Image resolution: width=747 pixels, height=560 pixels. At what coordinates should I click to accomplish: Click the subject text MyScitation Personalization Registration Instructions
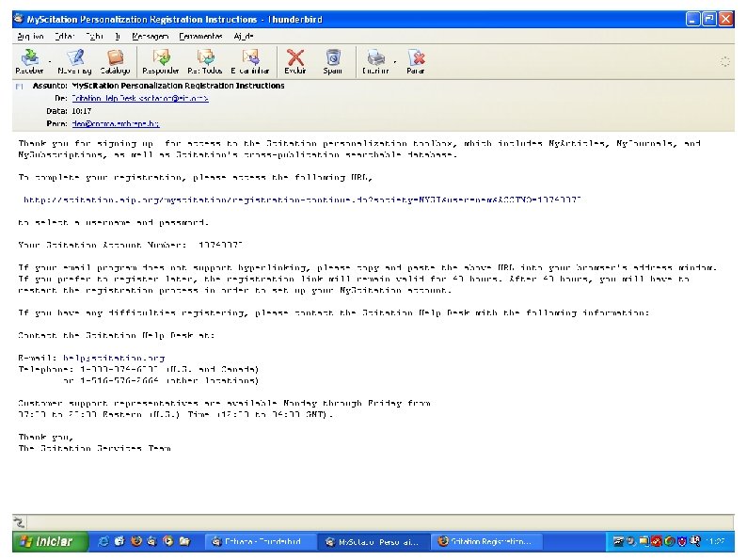(x=178, y=86)
